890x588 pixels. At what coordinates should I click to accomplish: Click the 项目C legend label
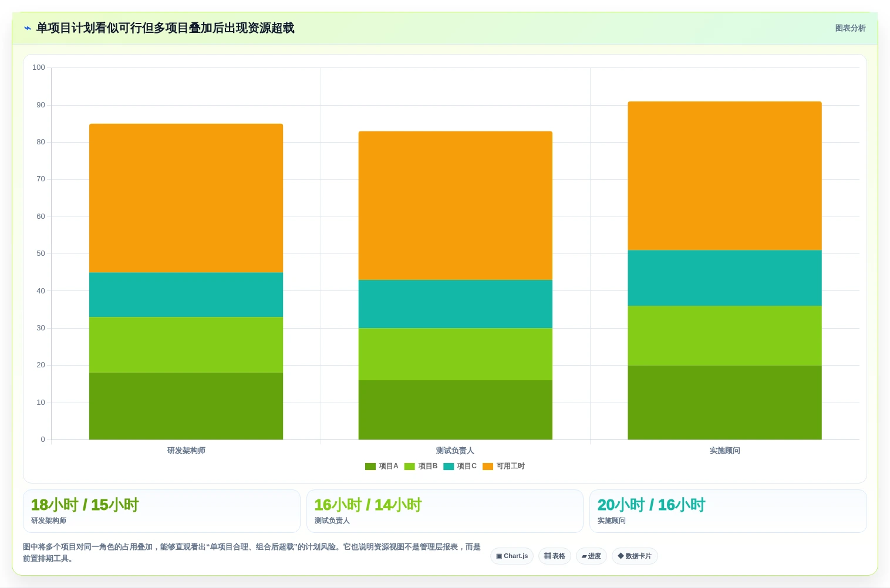point(467,467)
